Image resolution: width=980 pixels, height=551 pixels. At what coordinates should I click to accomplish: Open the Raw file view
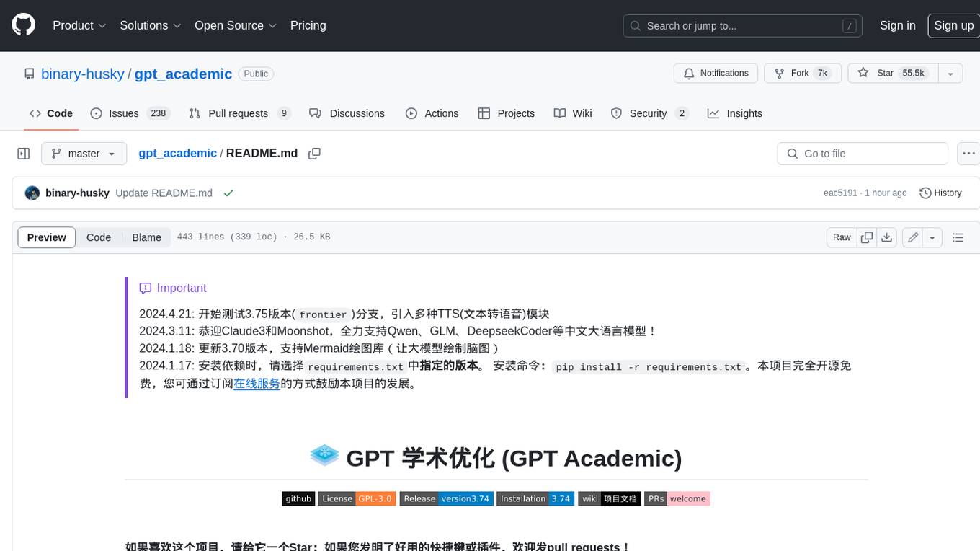[x=842, y=237]
